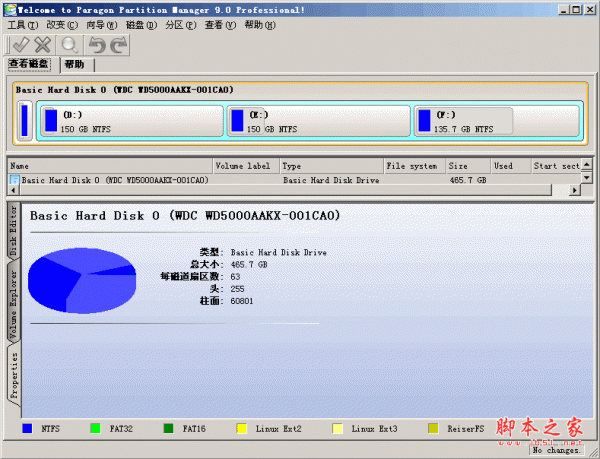Click the properties panel disk title heading
Viewport: 600px width, 459px height.
pyautogui.click(x=185, y=216)
